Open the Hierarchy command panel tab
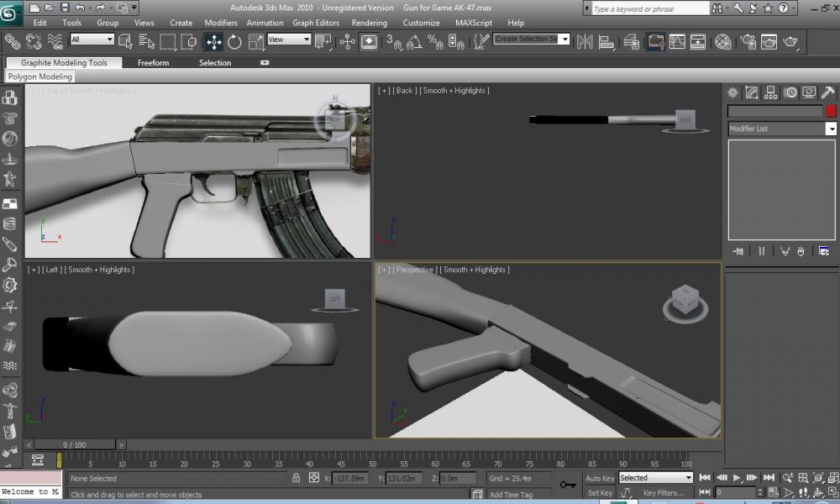Viewport: 840px width, 504px height. [x=770, y=92]
